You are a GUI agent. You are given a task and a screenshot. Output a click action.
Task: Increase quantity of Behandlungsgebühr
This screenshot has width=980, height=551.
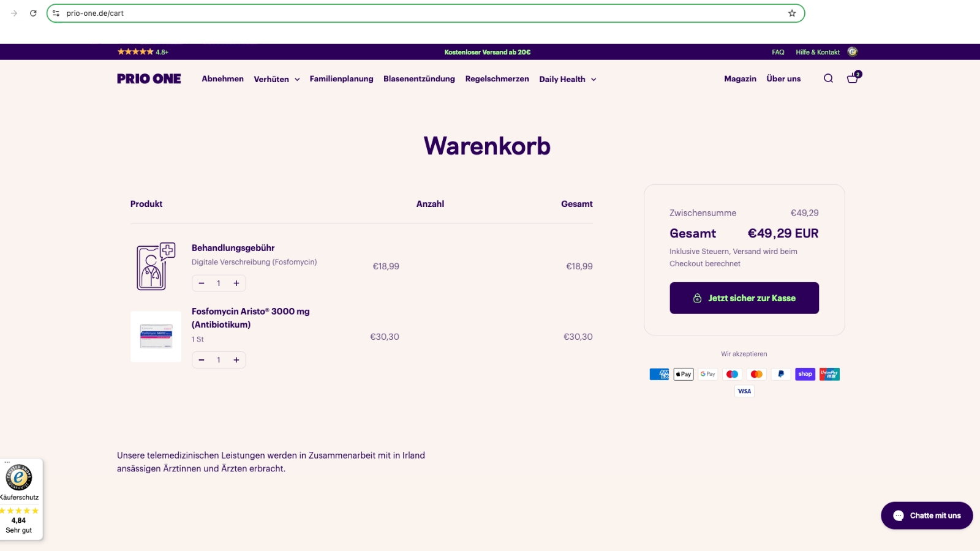tap(236, 283)
